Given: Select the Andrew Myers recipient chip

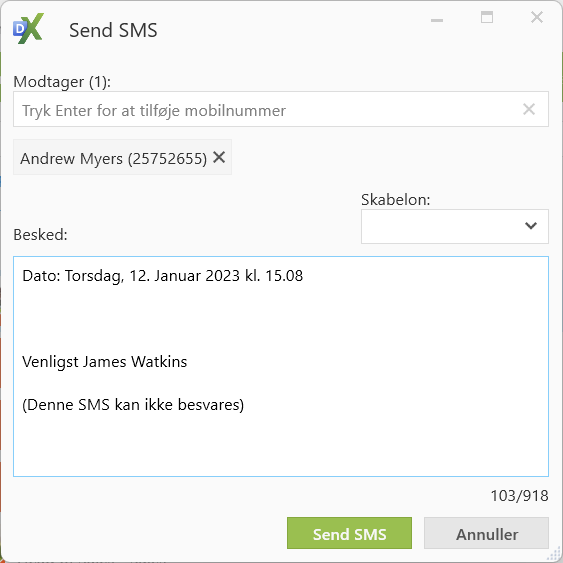Looking at the screenshot, I should tap(113, 158).
